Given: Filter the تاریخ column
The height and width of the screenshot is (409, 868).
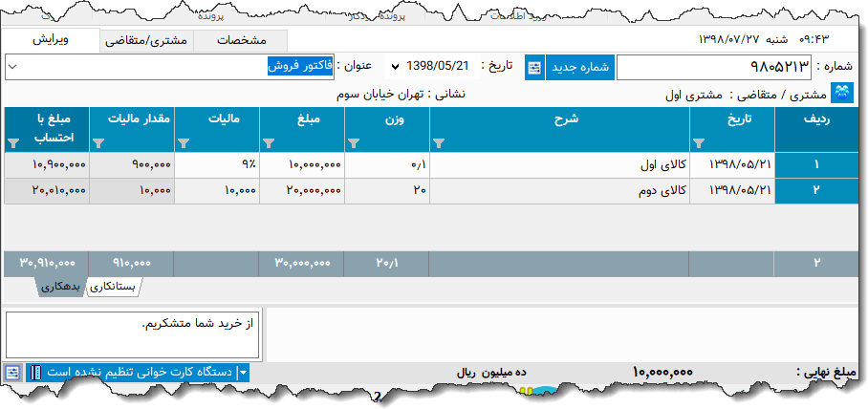Looking at the screenshot, I should click(699, 143).
